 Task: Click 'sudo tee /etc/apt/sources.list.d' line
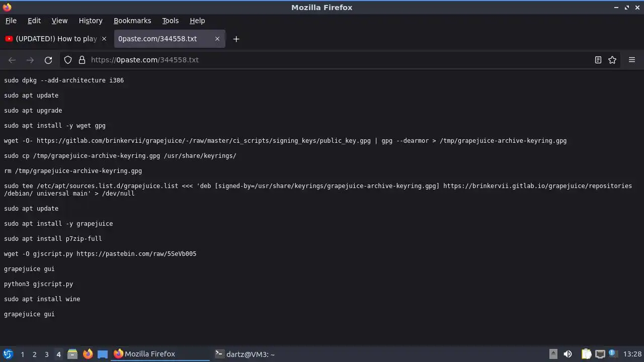coord(318,190)
